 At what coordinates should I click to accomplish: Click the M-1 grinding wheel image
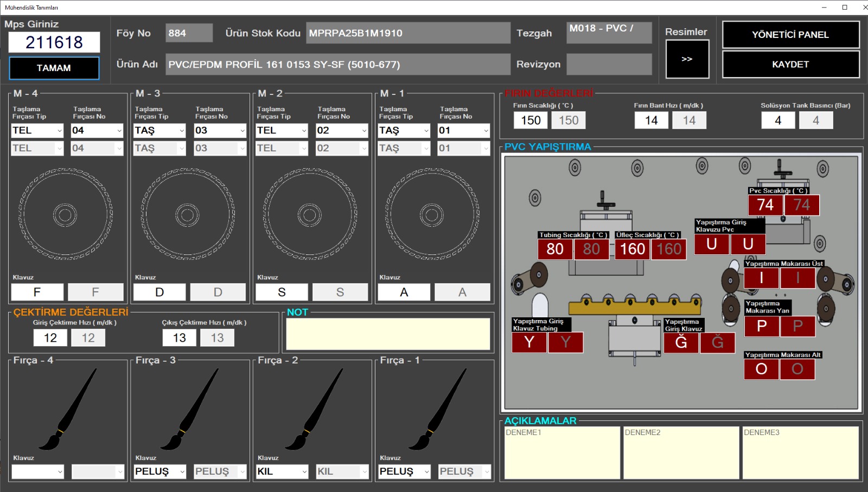pos(432,215)
